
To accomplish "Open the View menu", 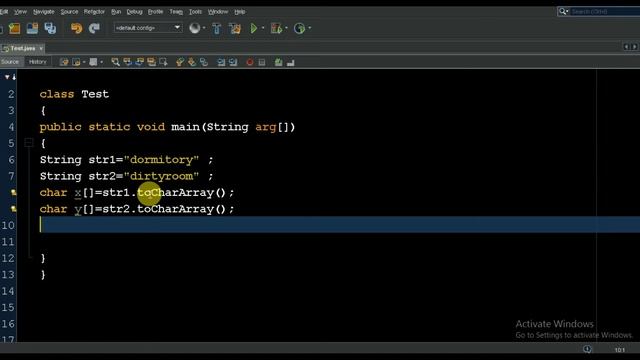I will click(x=20, y=11).
